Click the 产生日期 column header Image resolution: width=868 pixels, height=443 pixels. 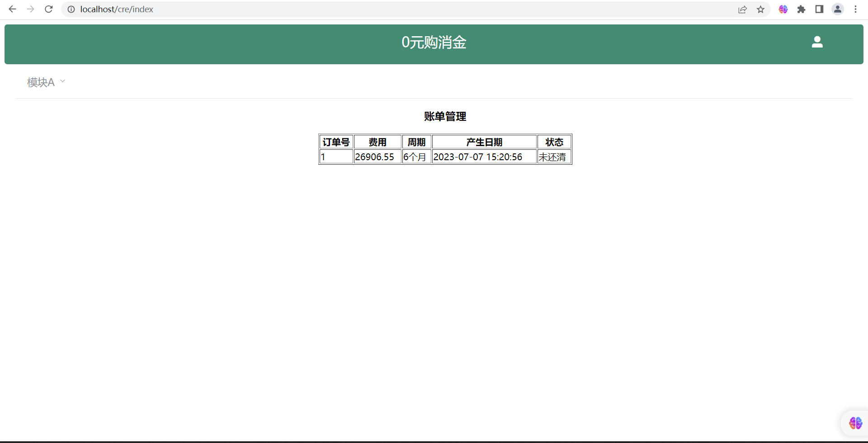coord(485,142)
